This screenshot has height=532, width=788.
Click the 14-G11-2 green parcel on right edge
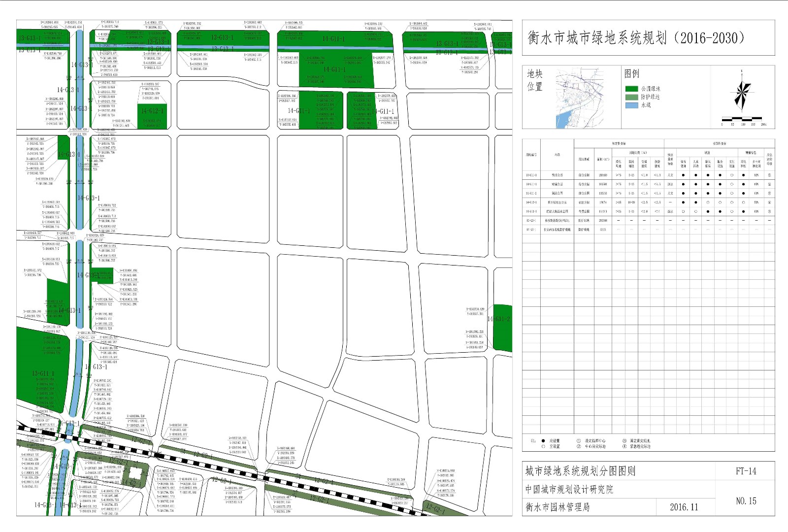502,328
